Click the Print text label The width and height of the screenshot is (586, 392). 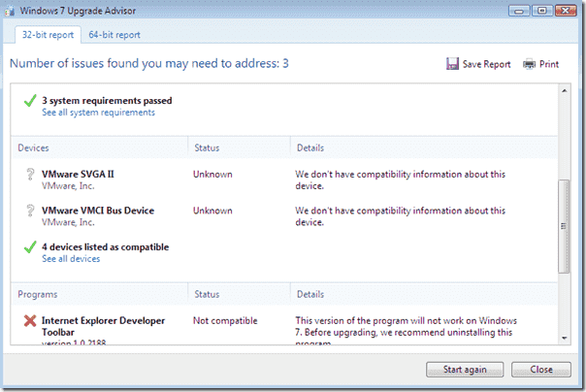(x=549, y=64)
